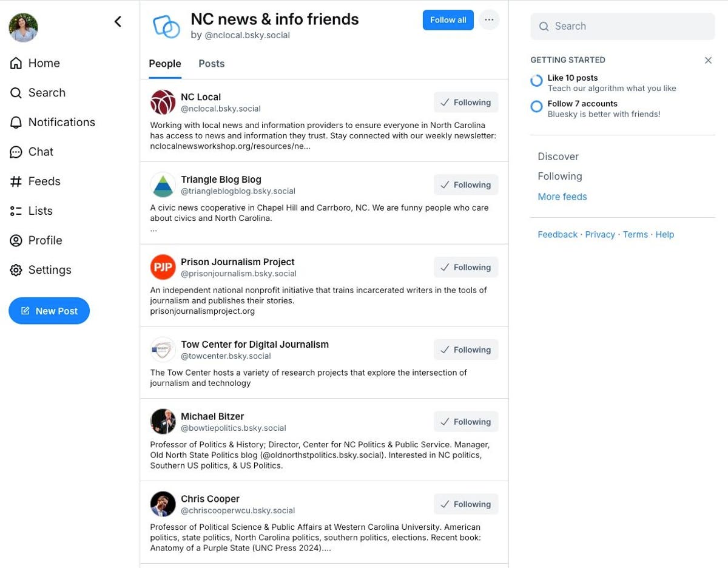Open Notifications via the bell icon
The width and height of the screenshot is (728, 568).
16,123
